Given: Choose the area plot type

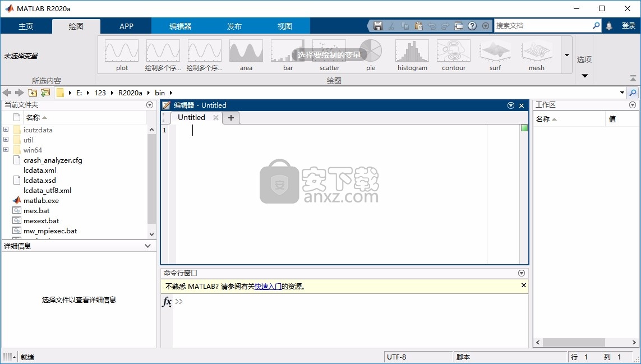Looking at the screenshot, I should click(246, 55).
